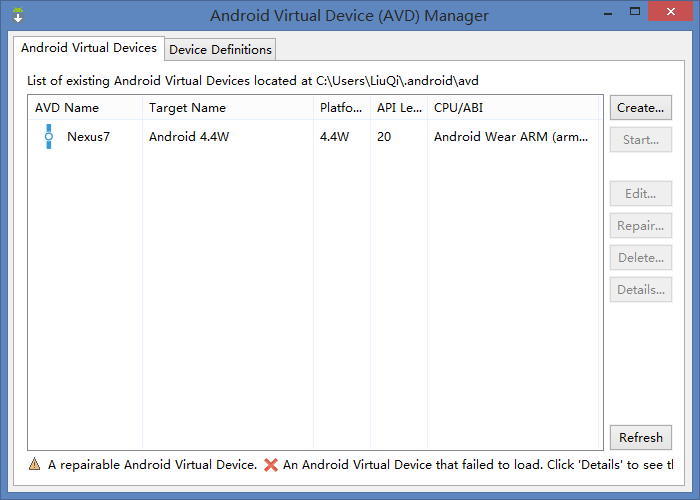Click the Platform column header
Viewport: 700px width, 500px height.
342,108
